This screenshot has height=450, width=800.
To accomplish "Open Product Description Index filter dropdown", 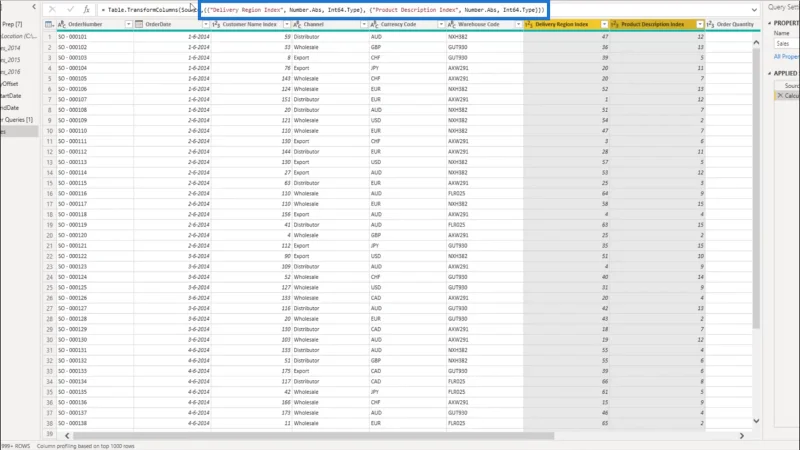I will click(x=700, y=24).
